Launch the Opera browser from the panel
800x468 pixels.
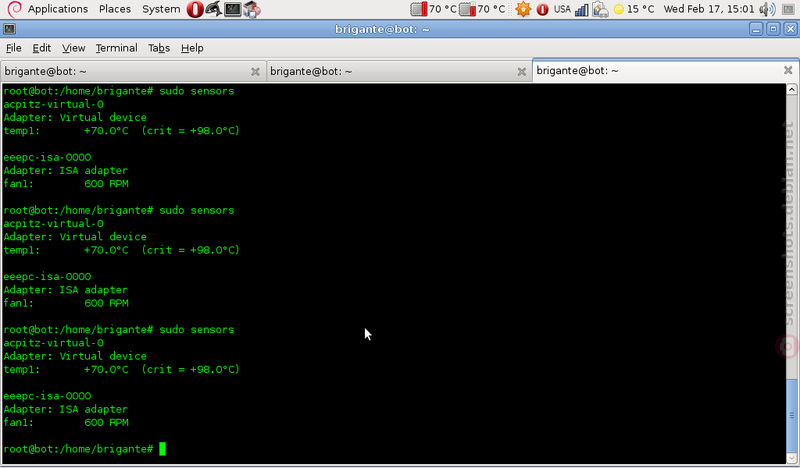[x=194, y=9]
